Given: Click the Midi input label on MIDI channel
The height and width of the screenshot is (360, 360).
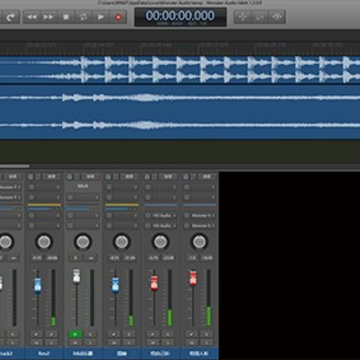Looking at the screenshot, I should (82, 187).
